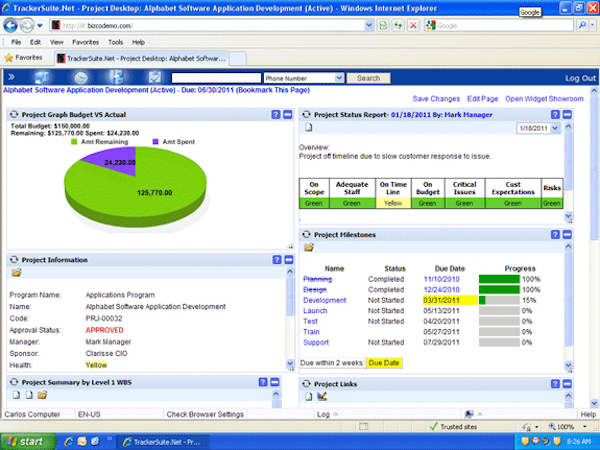The image size is (600, 450).
Task: Click TrackerSuite.Net taskbar button
Action: tap(163, 442)
